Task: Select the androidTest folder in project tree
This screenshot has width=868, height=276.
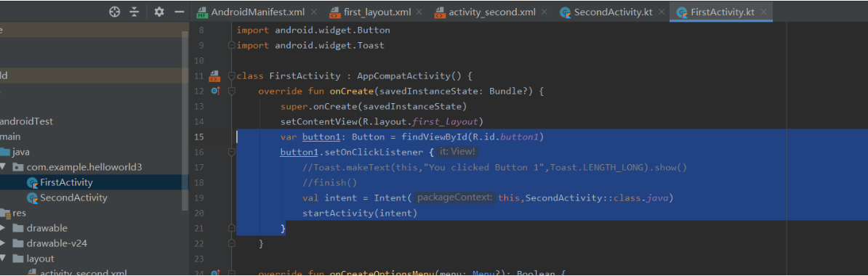Action: [26, 122]
